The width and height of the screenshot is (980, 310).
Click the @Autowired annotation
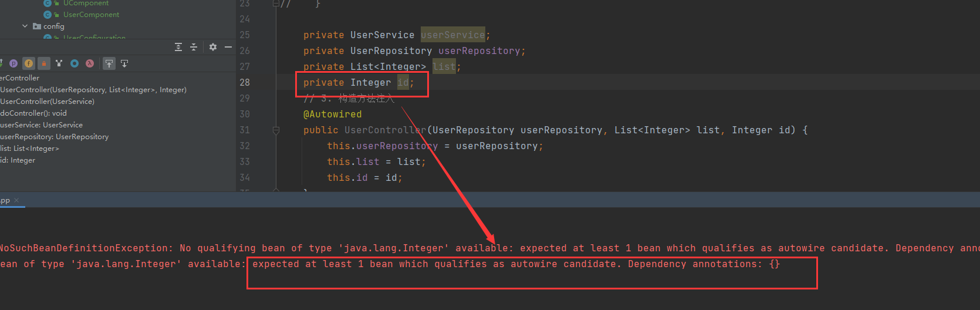tap(332, 114)
